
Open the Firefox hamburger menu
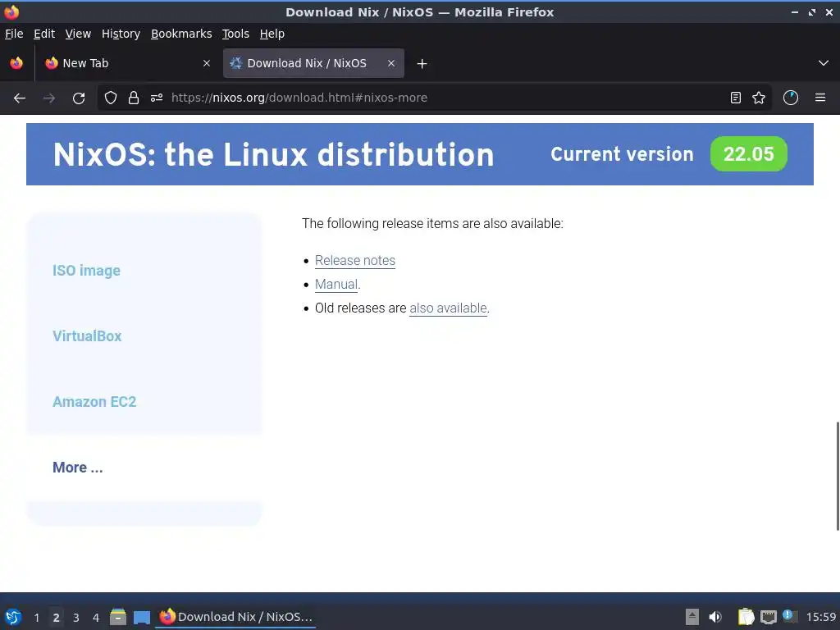coord(820,98)
